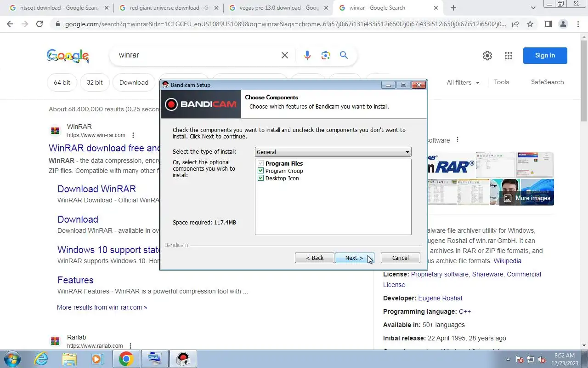The height and width of the screenshot is (368, 588).
Task: Open options menu for the Rarlab result
Action: click(130, 346)
